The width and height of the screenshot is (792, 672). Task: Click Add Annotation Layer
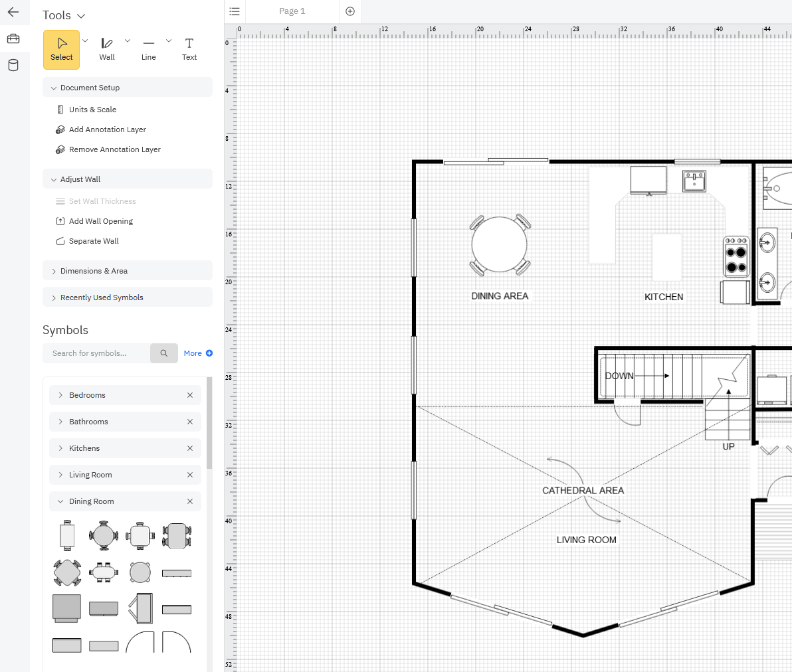click(107, 129)
